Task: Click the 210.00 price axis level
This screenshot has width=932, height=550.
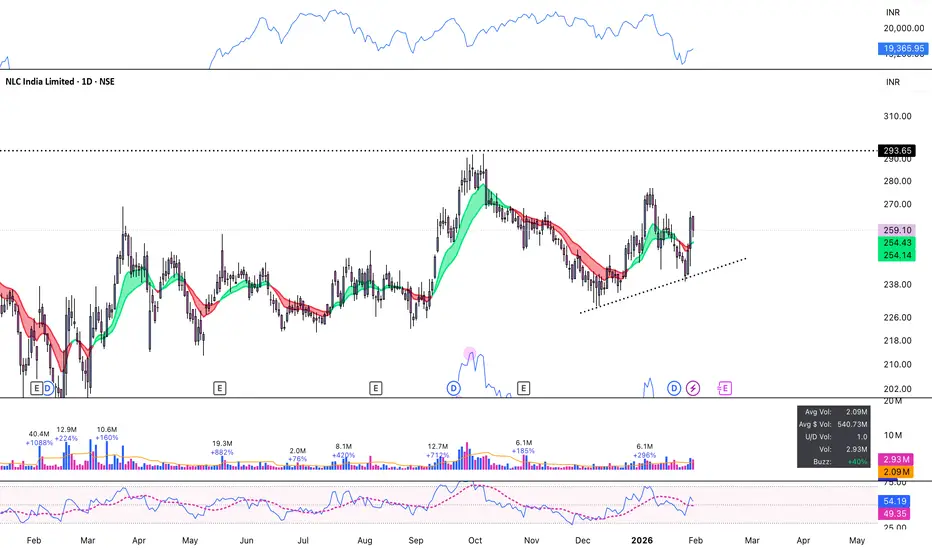Action: pos(897,364)
